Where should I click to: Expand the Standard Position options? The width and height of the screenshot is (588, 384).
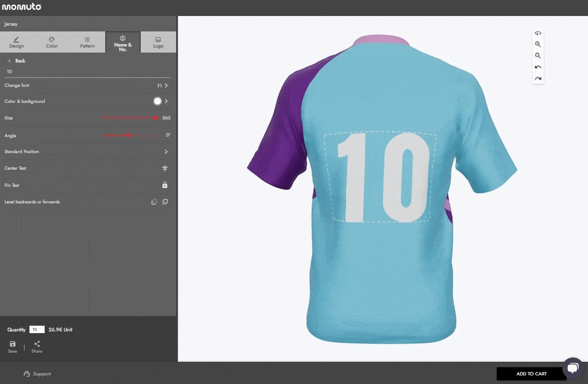pos(165,152)
